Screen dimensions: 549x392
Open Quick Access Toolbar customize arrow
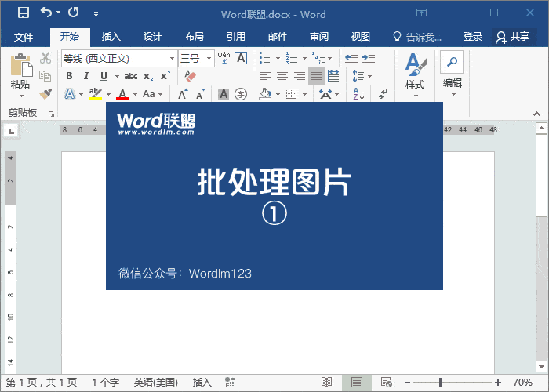pyautogui.click(x=96, y=14)
